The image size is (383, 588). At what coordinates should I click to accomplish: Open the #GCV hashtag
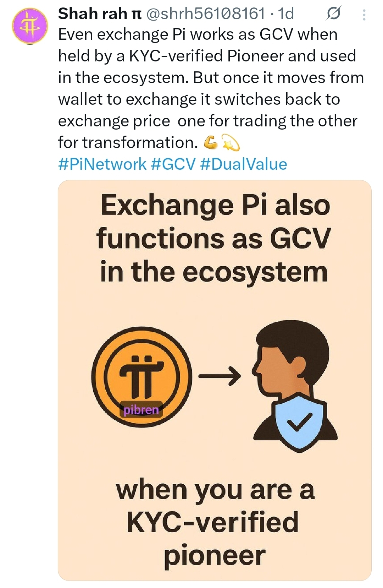[173, 164]
